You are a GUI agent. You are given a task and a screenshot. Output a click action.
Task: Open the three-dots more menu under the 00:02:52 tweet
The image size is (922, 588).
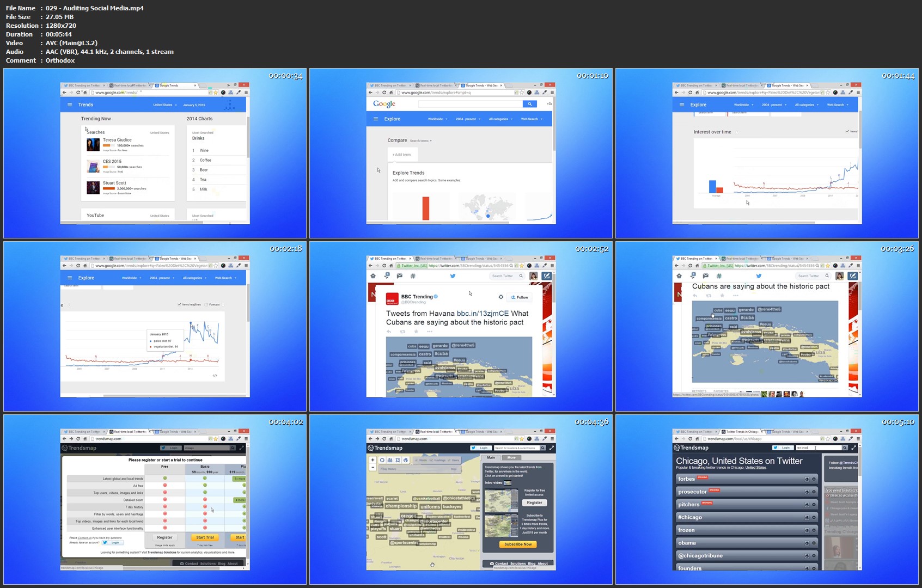[430, 332]
